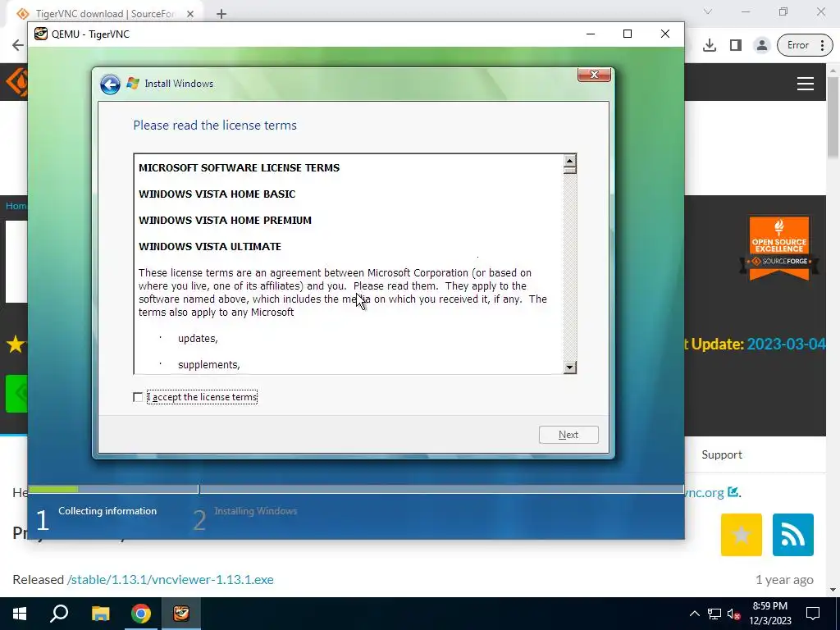This screenshot has height=630, width=840.
Task: Click the Windows flag icon in the dialog title
Action: [x=133, y=83]
